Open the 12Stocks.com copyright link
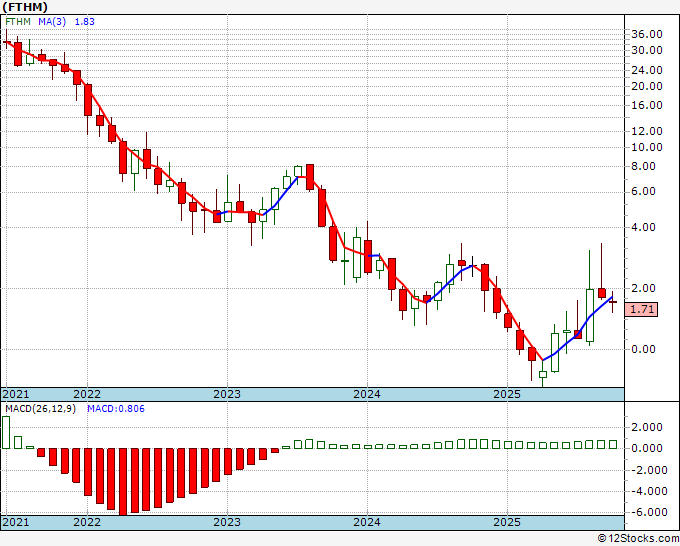The width and height of the screenshot is (680, 546). click(638, 539)
